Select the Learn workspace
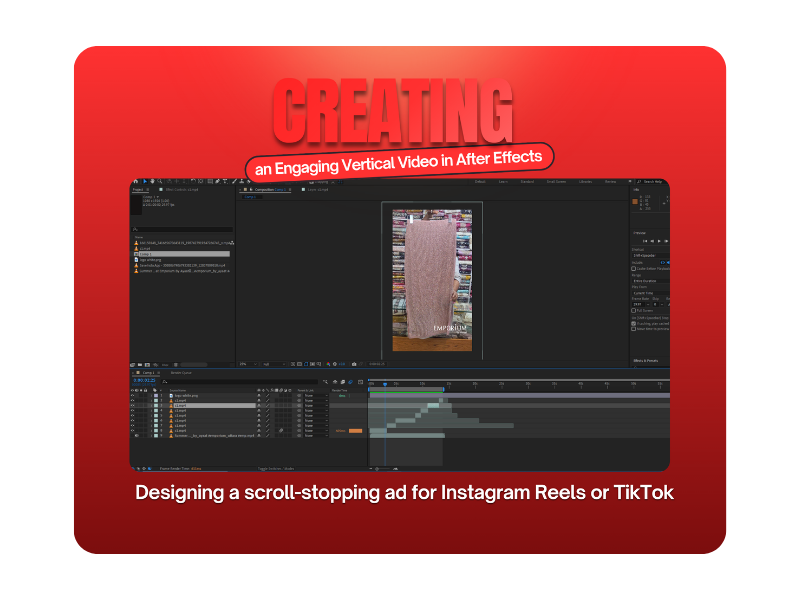 503,182
